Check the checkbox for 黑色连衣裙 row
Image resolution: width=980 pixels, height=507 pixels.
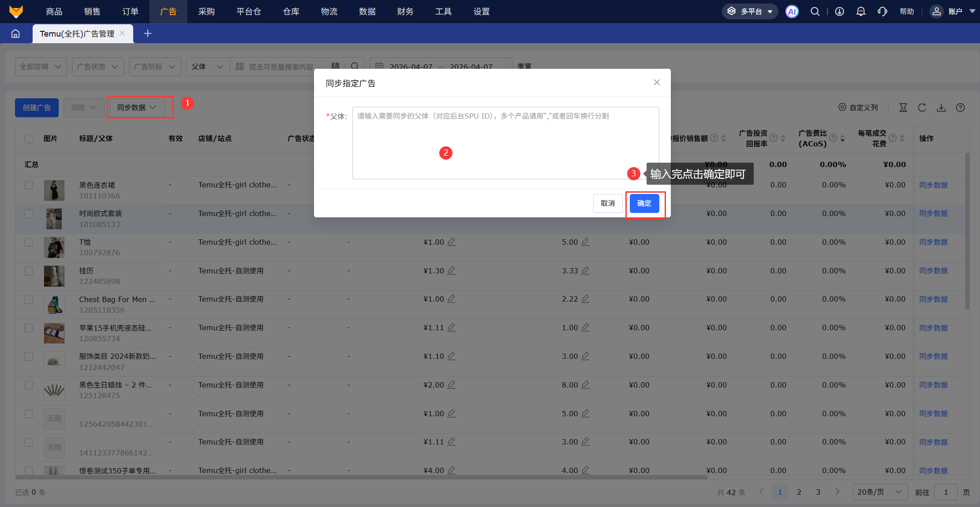point(29,185)
